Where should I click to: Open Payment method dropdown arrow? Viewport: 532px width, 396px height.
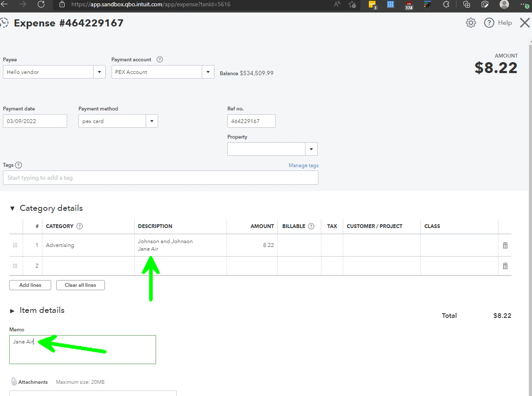(x=152, y=121)
